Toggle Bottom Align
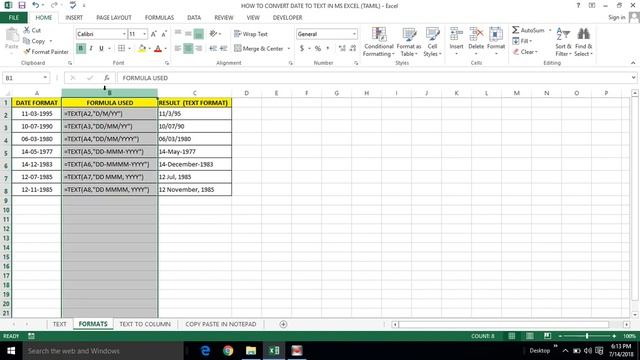 pyautogui.click(x=199, y=34)
